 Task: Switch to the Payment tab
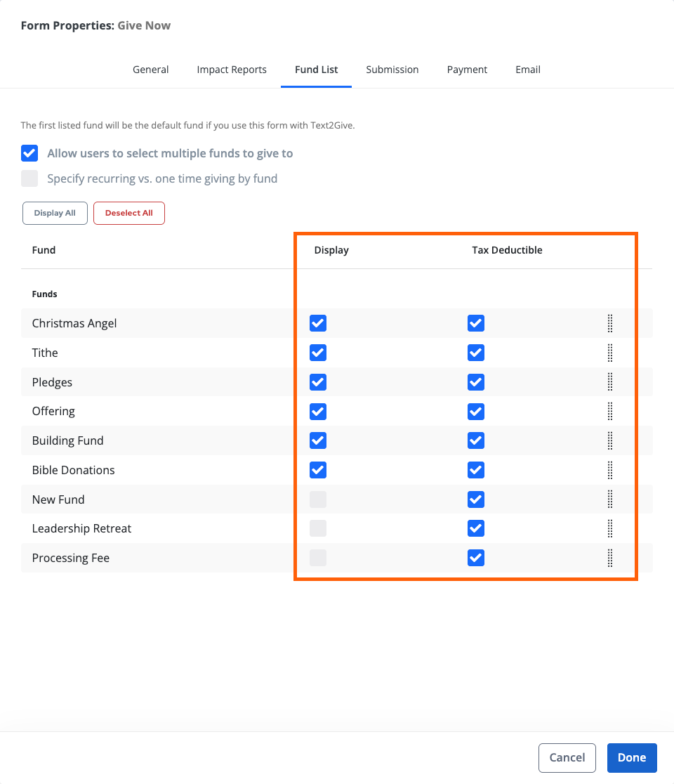click(x=467, y=70)
